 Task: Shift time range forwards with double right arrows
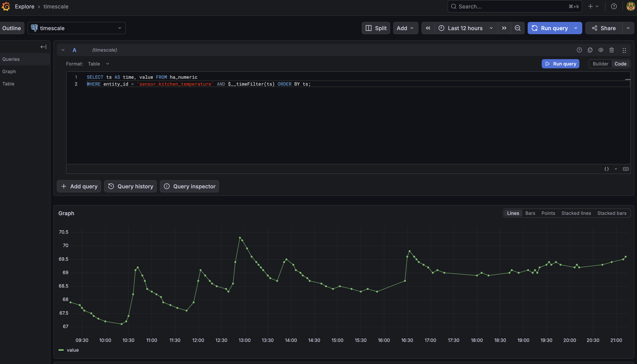point(504,28)
